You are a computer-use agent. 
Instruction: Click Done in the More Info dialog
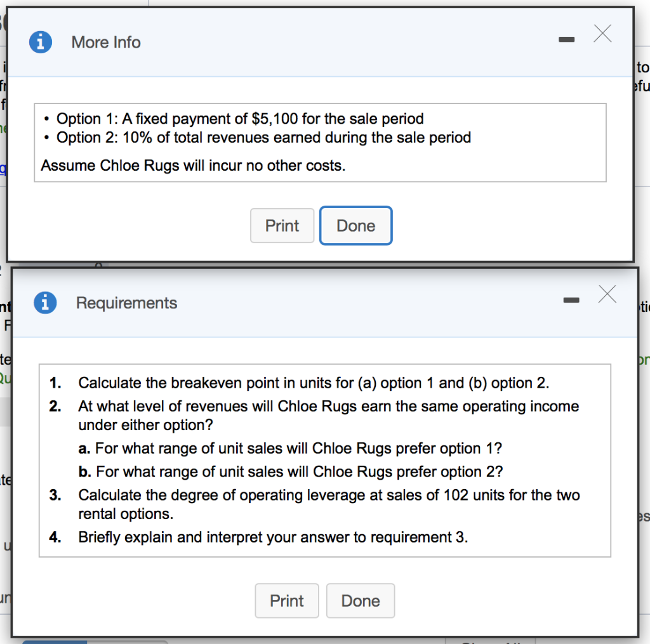point(355,225)
